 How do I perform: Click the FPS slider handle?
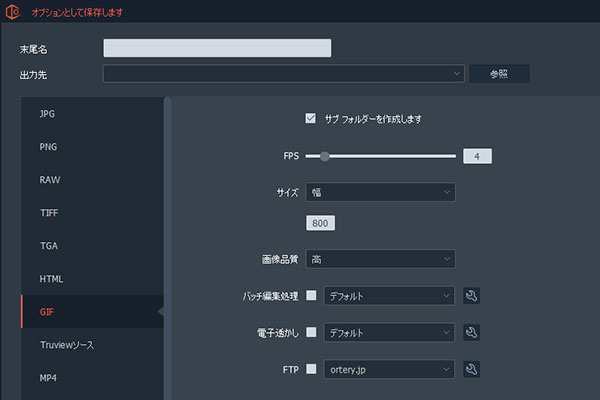click(324, 156)
